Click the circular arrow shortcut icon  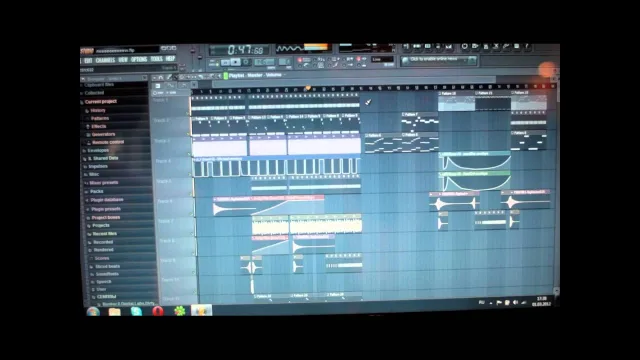click(x=464, y=47)
